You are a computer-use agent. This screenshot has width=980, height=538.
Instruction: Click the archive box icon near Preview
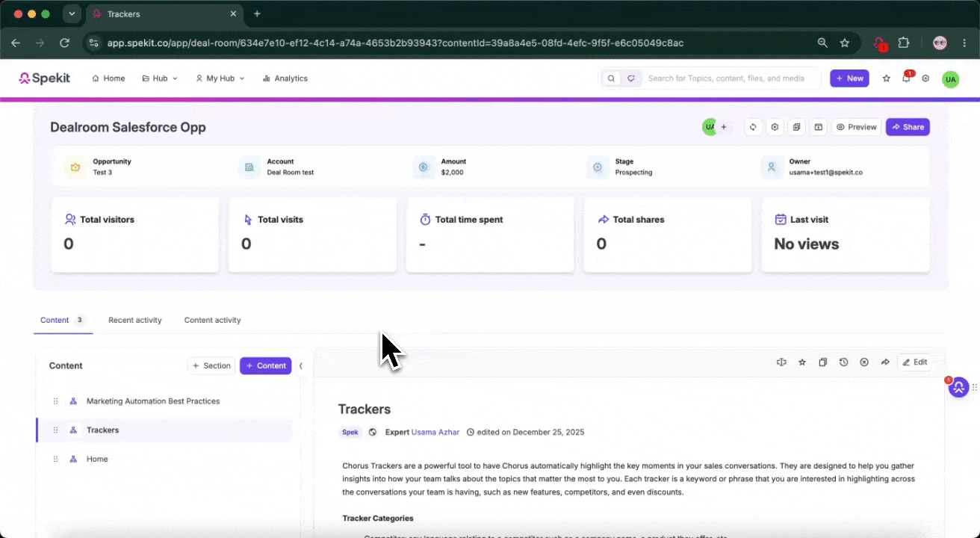(819, 127)
